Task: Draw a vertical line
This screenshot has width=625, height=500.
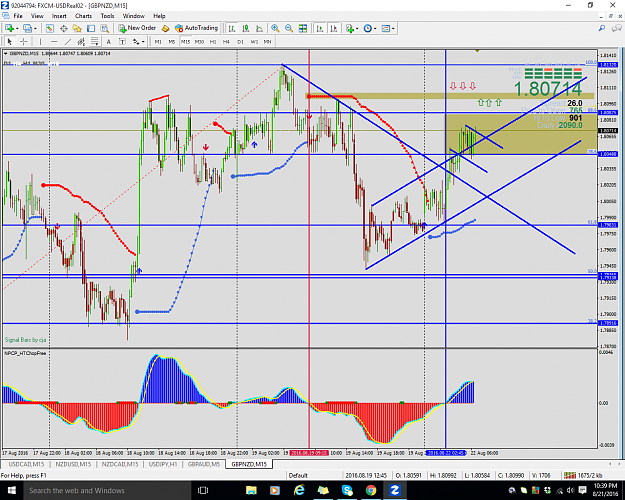Action: click(40, 41)
